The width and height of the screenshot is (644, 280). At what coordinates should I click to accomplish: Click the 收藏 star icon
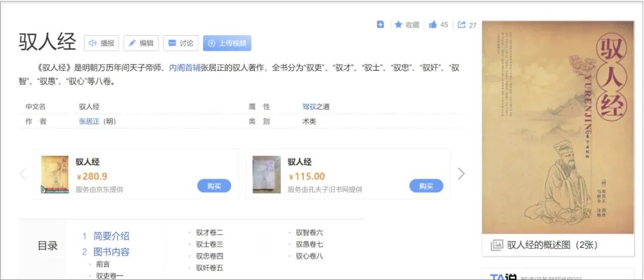tap(398, 24)
